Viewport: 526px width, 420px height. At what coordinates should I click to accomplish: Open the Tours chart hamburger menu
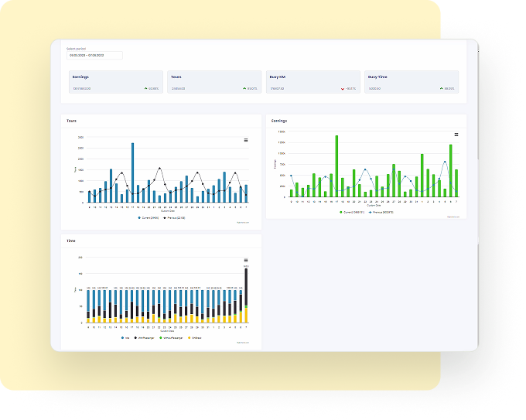click(246, 140)
